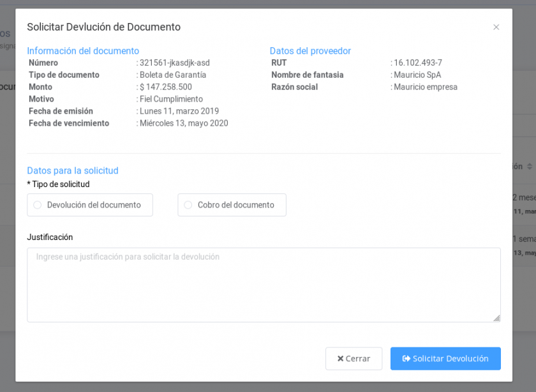Screen dimensions: 536x392
Task: Dismiss the dialog using the X icon
Action: (x=496, y=27)
